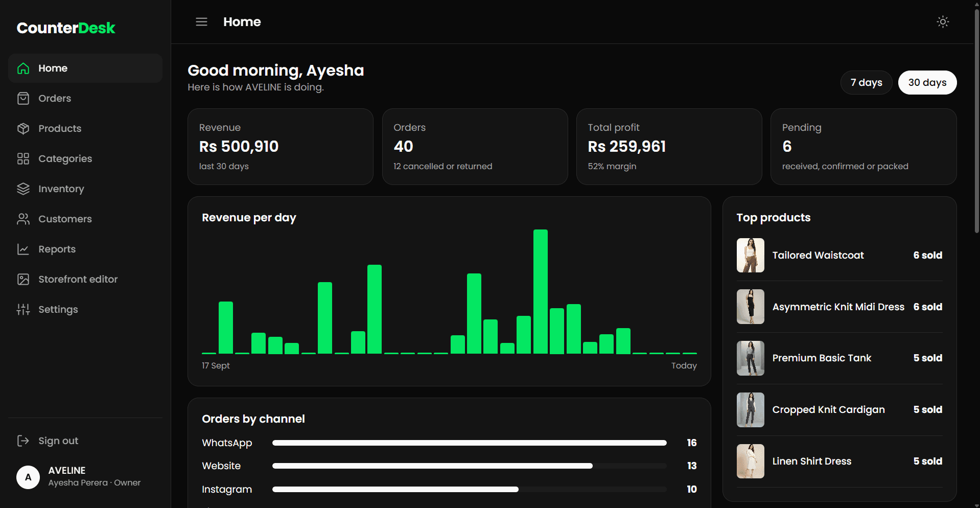Open the Products section
Screen dimensions: 980x508
click(x=85, y=129)
